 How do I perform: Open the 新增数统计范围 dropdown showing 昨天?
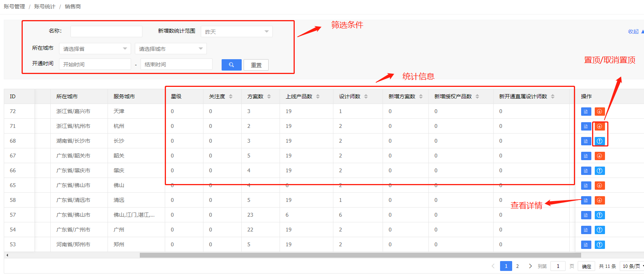click(236, 32)
